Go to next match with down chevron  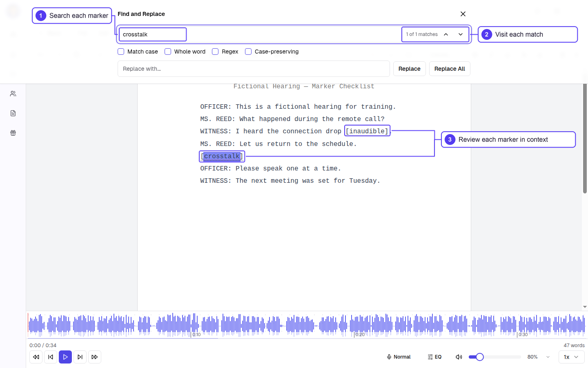461,34
